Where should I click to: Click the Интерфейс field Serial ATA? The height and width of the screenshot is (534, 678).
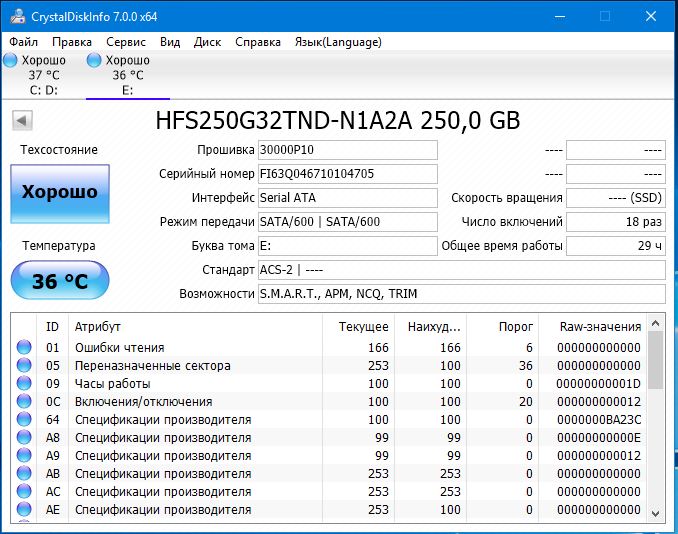coord(348,198)
